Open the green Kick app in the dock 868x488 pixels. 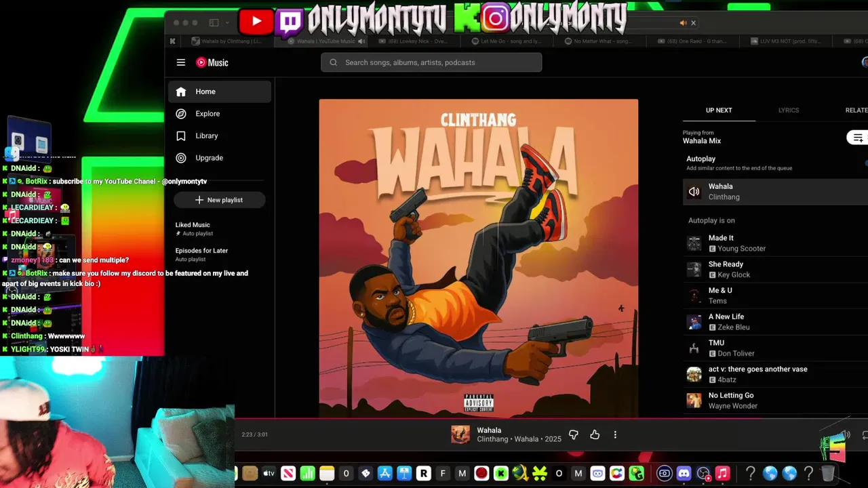coord(500,473)
